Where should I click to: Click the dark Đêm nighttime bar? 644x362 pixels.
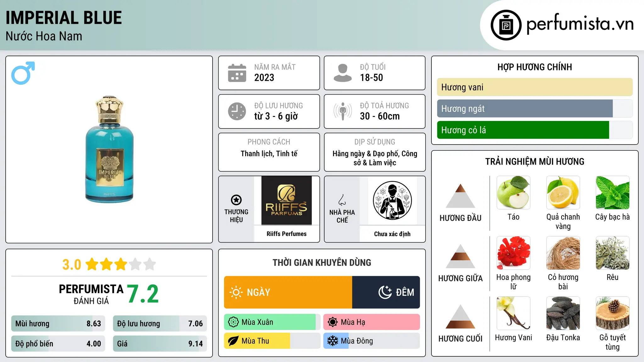[x=386, y=292]
